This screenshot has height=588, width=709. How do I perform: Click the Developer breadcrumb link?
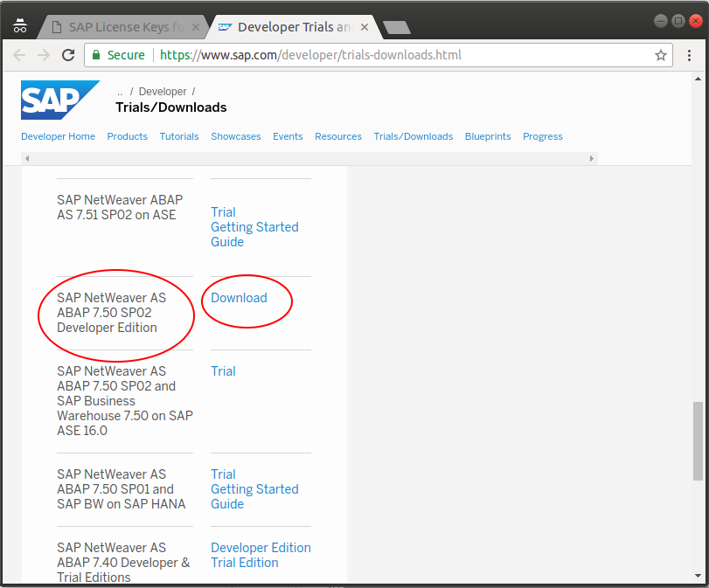point(163,92)
